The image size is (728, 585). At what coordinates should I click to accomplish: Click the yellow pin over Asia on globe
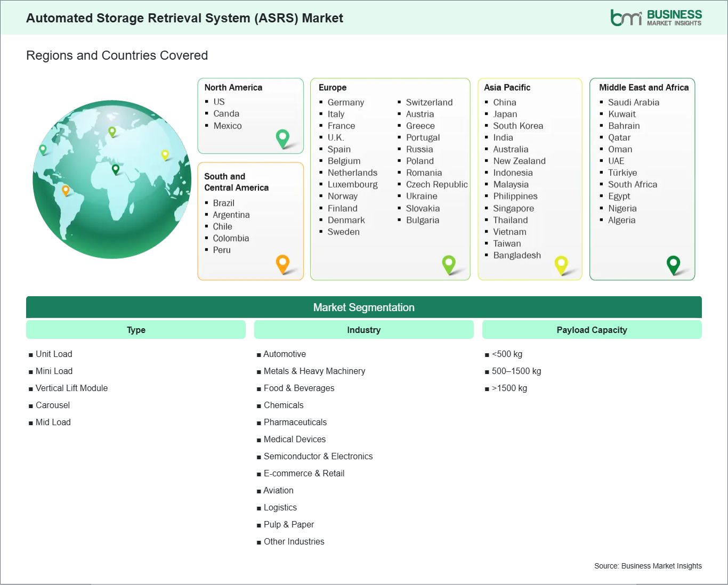(165, 155)
